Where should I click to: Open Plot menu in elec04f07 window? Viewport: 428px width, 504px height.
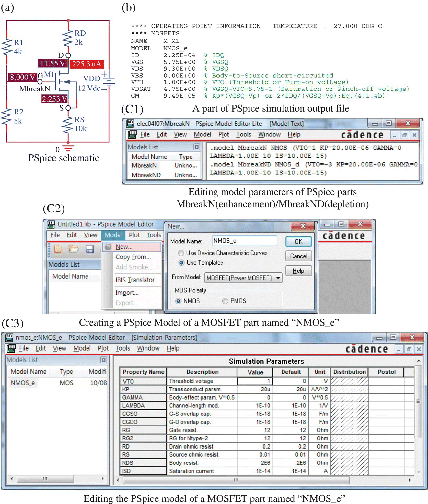[224, 134]
